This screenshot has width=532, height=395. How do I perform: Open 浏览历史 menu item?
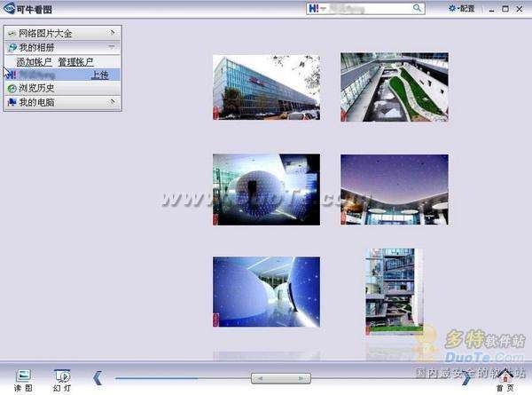click(36, 88)
